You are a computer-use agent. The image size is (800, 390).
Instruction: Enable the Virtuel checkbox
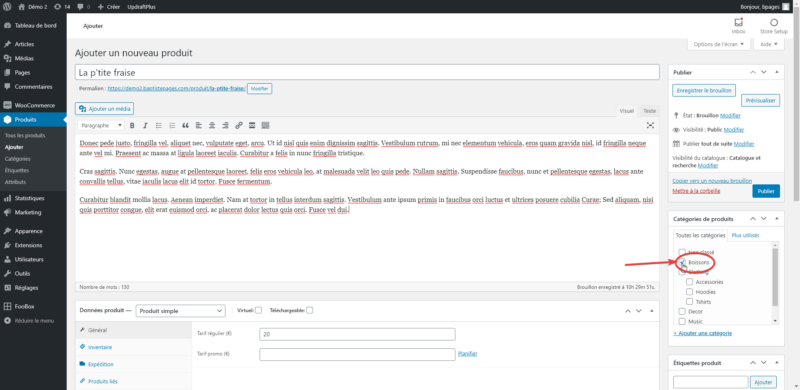[x=259, y=310]
